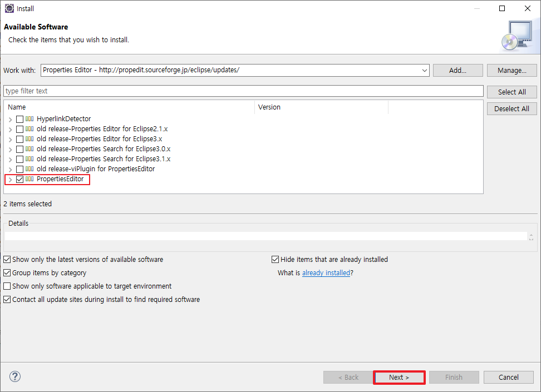541x392 pixels.
Task: Click category icon for Properties Editor for Eclipse2.1.x
Action: [x=29, y=129]
